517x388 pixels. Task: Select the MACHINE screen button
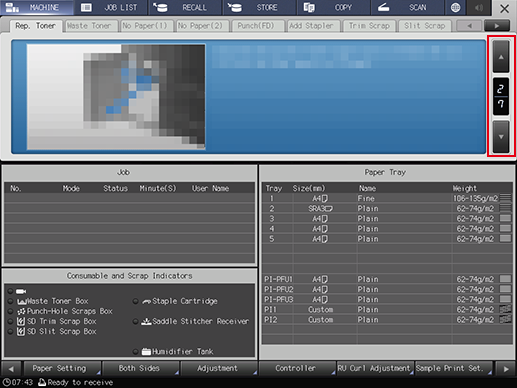[37, 7]
